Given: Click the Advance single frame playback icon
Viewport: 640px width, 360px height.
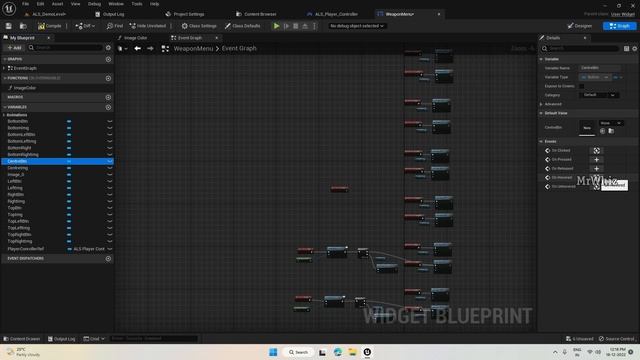Looking at the screenshot, I should point(287,26).
